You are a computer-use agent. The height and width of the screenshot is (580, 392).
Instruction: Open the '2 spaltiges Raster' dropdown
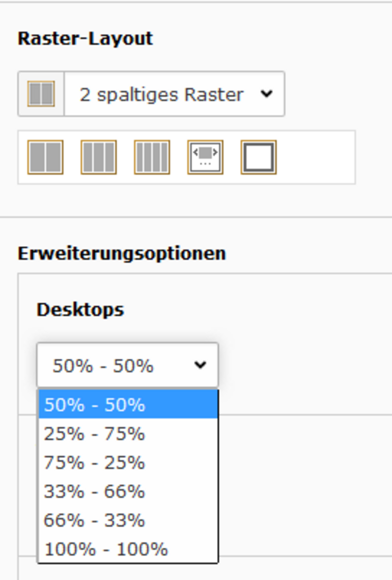click(x=162, y=94)
